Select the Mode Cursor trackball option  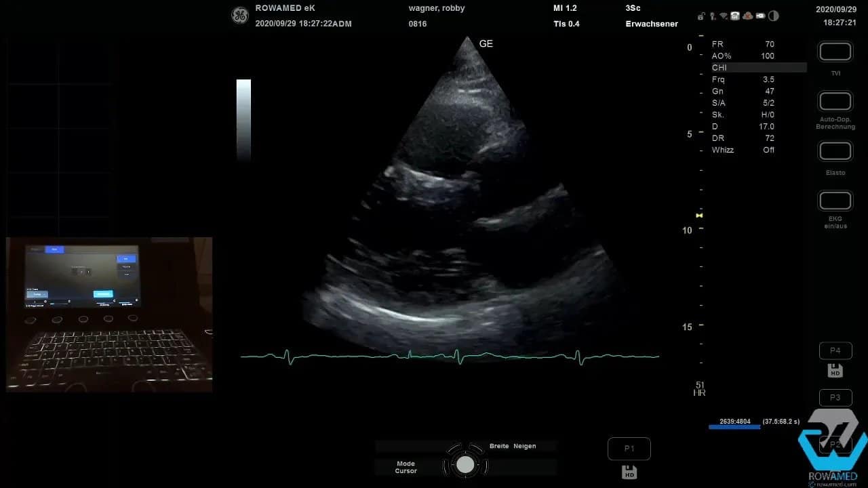click(406, 467)
